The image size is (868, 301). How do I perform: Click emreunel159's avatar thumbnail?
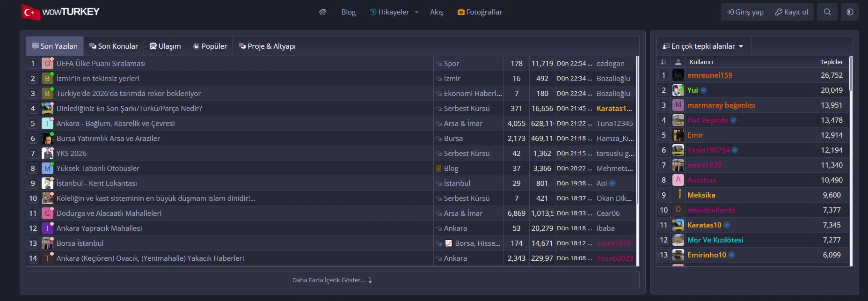(678, 75)
